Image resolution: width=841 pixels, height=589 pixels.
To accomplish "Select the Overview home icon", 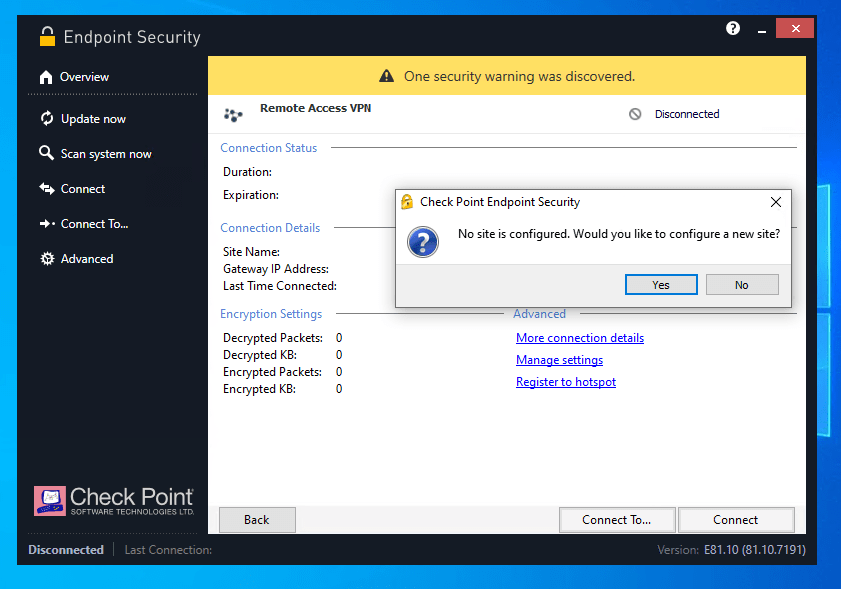I will [47, 76].
